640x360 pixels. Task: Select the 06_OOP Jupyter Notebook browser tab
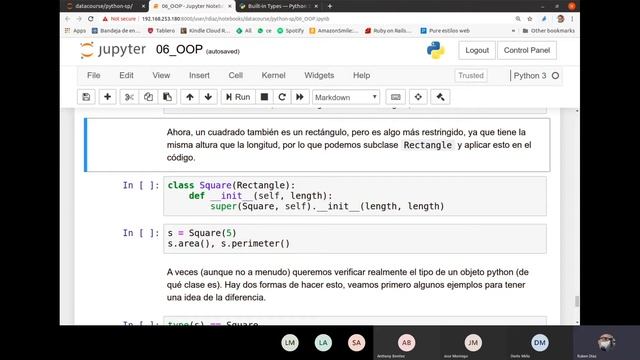click(x=192, y=6)
